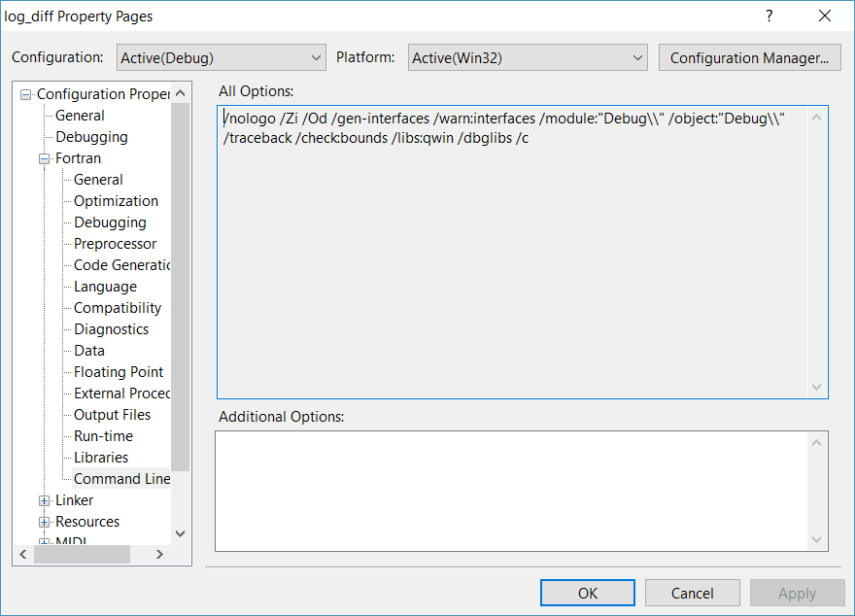Select the Resources tree item

point(87,521)
